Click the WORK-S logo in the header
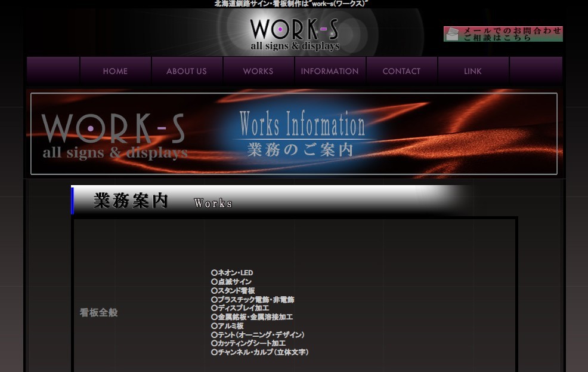588x372 pixels. pyautogui.click(x=294, y=34)
